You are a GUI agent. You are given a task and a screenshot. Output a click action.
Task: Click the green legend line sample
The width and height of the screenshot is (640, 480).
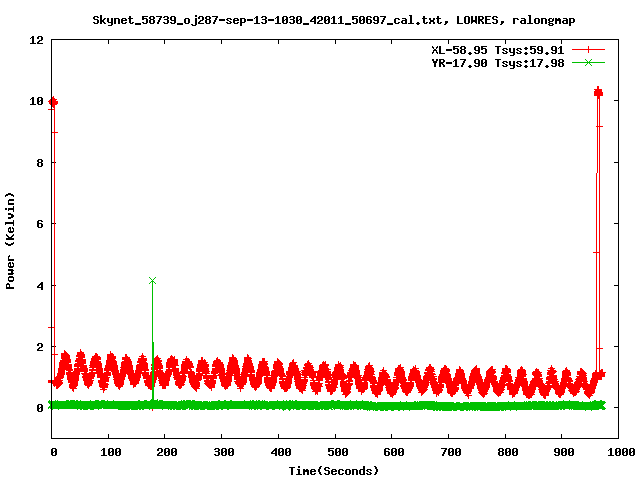pyautogui.click(x=588, y=63)
